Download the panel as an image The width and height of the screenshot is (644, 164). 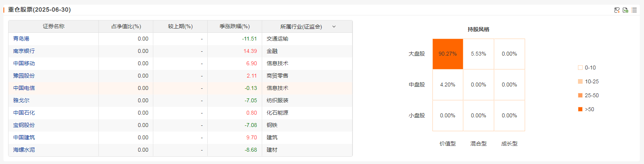[x=617, y=10]
